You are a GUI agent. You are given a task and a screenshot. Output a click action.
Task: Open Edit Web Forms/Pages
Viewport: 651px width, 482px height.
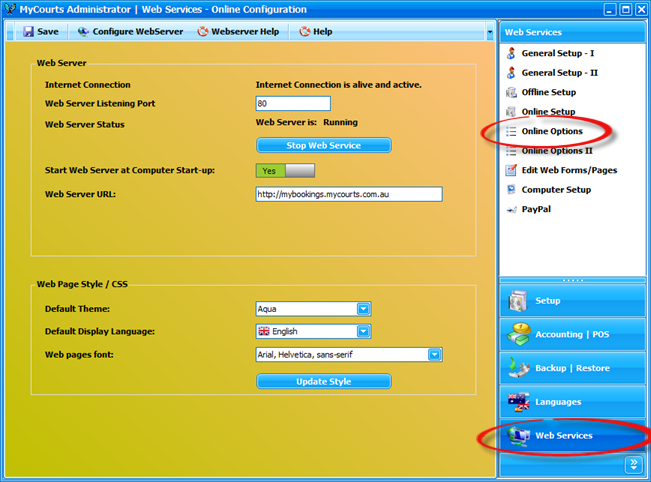568,170
